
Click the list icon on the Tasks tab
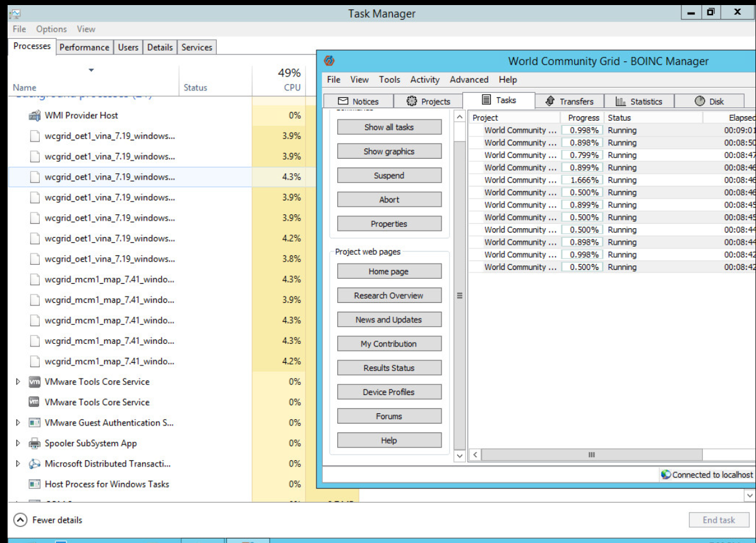(x=486, y=99)
